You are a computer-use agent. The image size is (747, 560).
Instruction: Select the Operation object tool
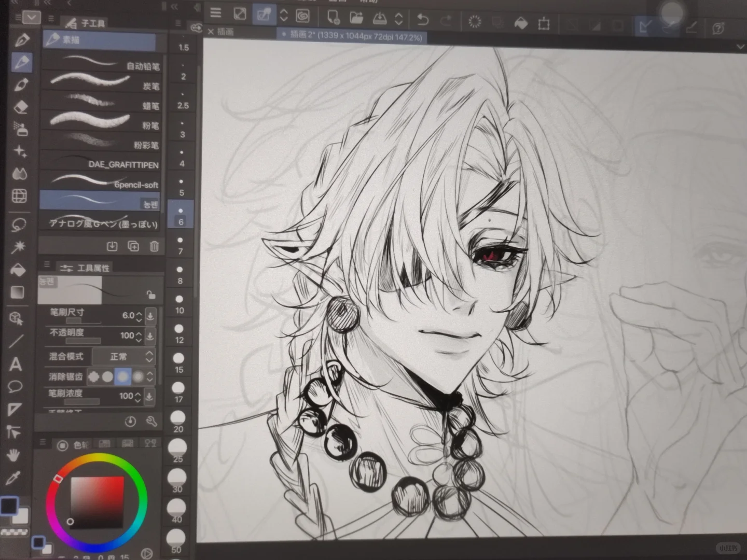click(17, 318)
